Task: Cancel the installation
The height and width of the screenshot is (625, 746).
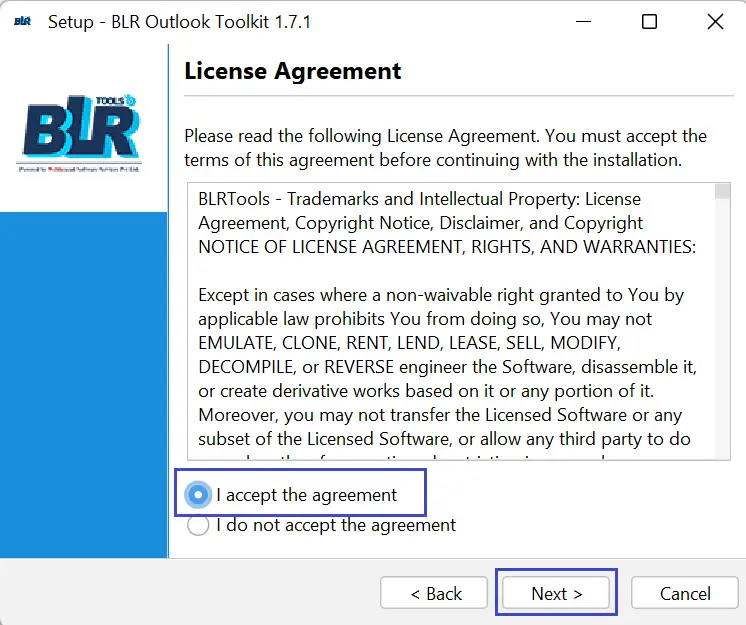Action: pos(685,593)
